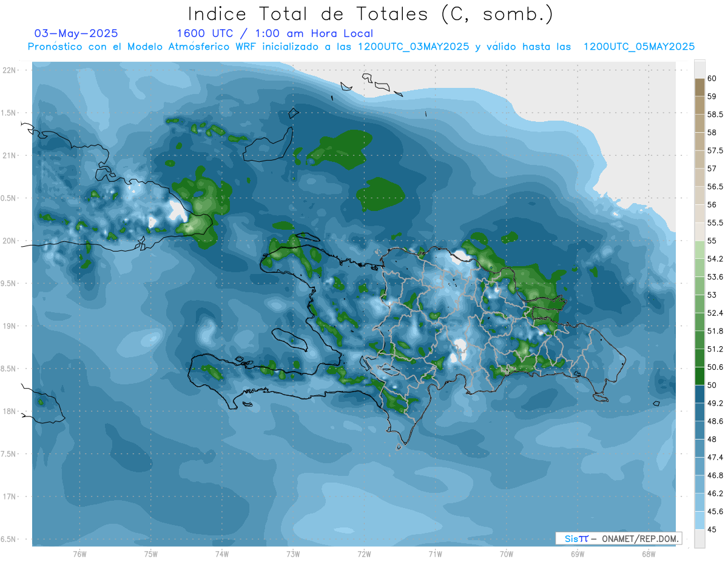Click the '17N' latitude label
Image resolution: width=728 pixels, height=562 pixels.
coord(9,497)
